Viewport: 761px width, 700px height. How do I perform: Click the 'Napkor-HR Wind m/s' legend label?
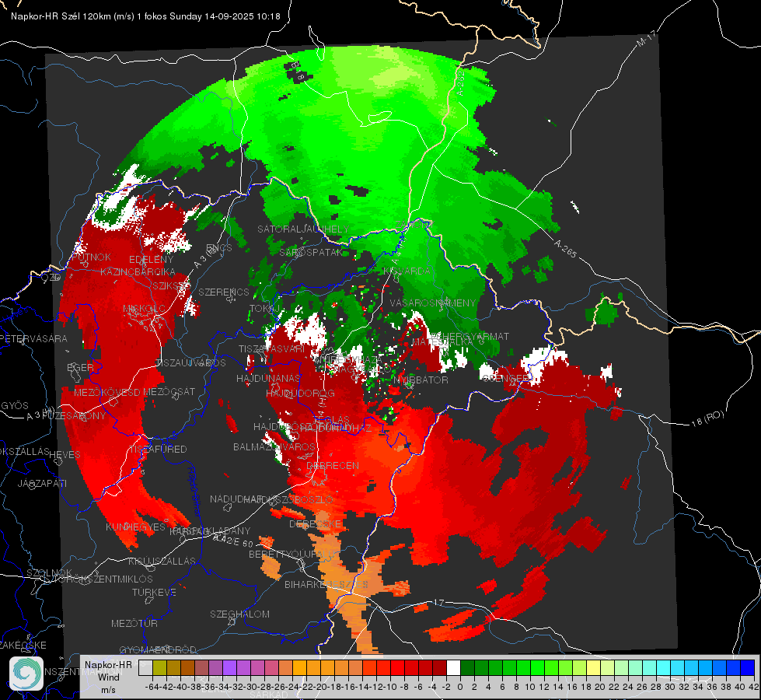(x=108, y=677)
